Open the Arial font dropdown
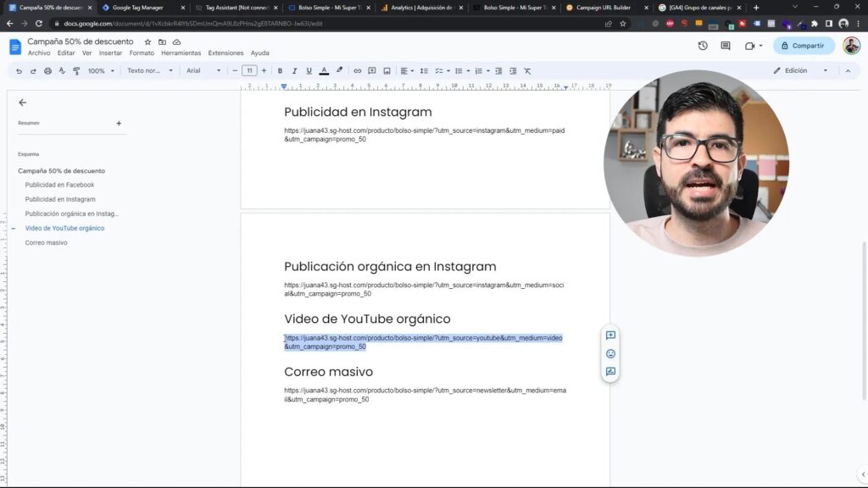The height and width of the screenshot is (488, 868). tap(203, 71)
